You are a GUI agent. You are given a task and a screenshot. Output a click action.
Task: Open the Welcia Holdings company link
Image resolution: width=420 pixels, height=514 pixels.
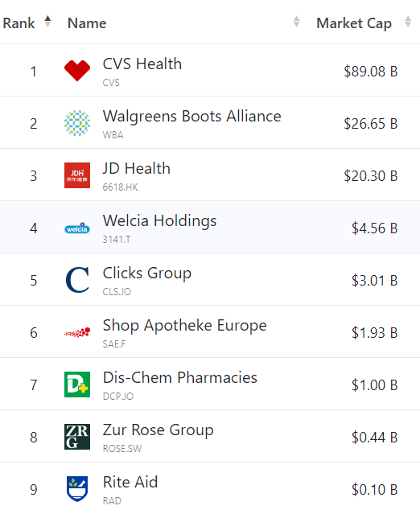(x=159, y=220)
